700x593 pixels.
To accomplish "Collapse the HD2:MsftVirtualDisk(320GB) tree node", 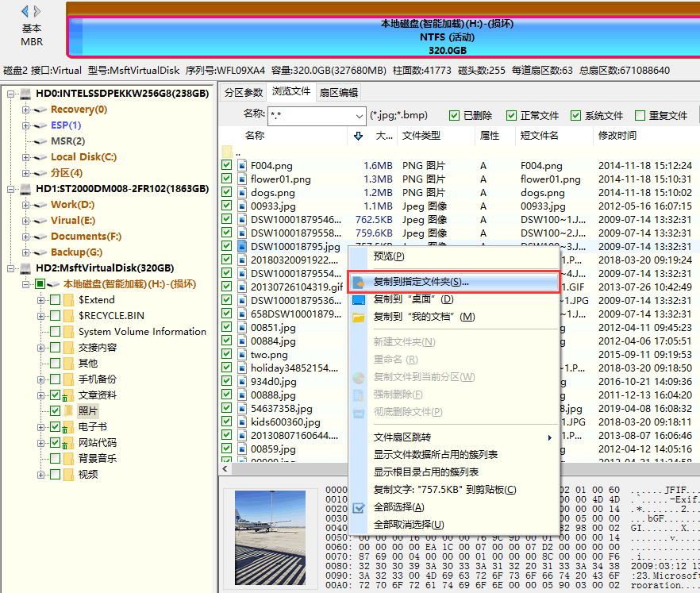I will tap(12, 268).
